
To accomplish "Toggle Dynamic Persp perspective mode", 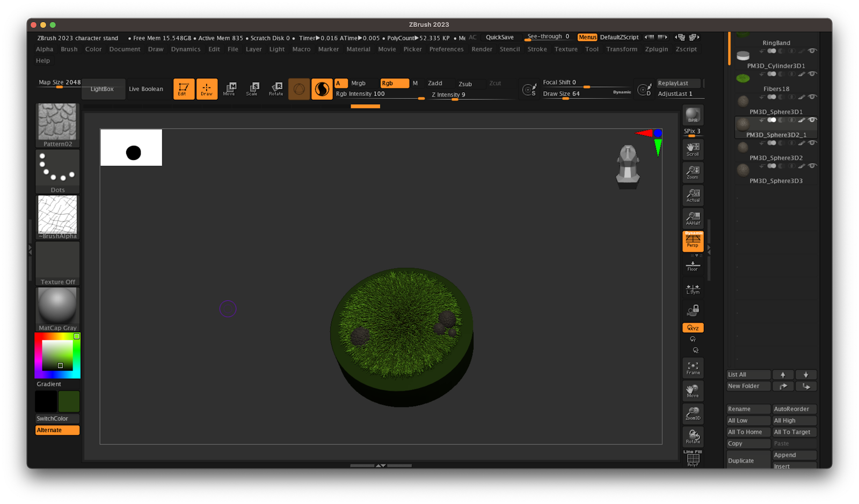I will [693, 242].
